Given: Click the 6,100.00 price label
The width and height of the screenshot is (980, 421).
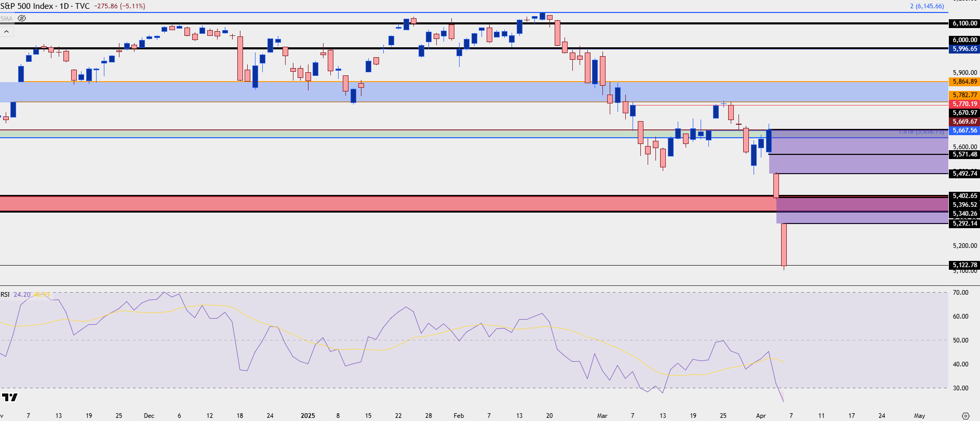Looking at the screenshot, I should (964, 23).
